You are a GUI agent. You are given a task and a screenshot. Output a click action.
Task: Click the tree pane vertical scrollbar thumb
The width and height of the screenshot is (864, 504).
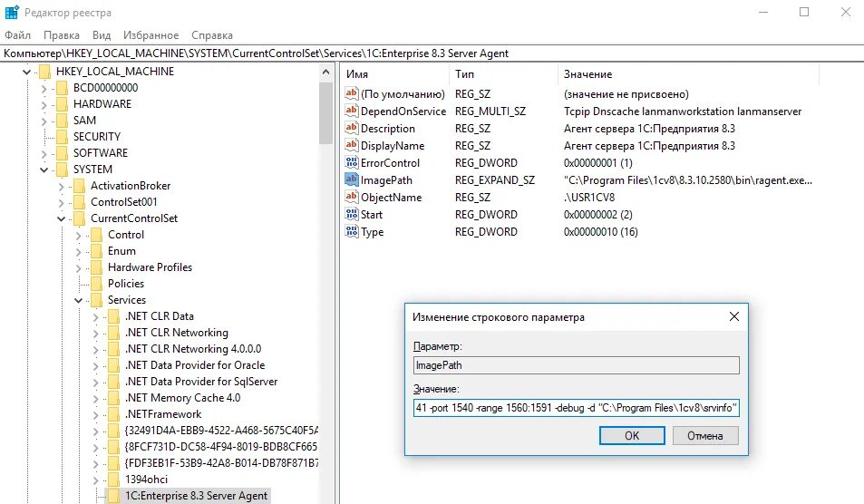click(325, 113)
